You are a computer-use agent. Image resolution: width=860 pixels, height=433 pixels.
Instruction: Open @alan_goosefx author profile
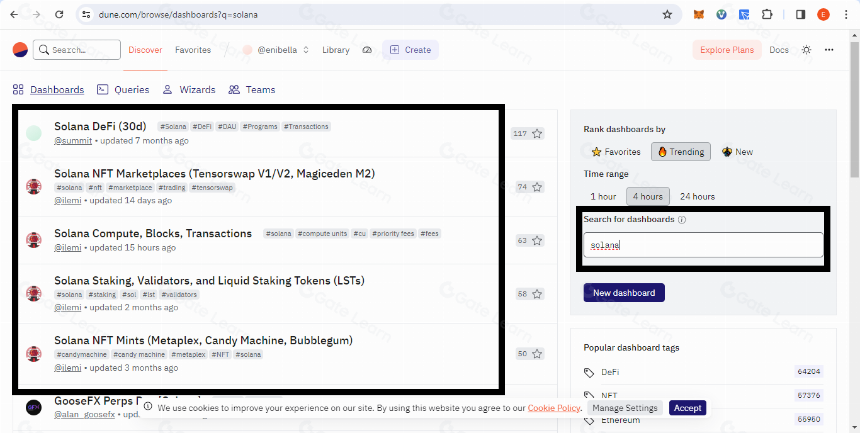click(84, 414)
